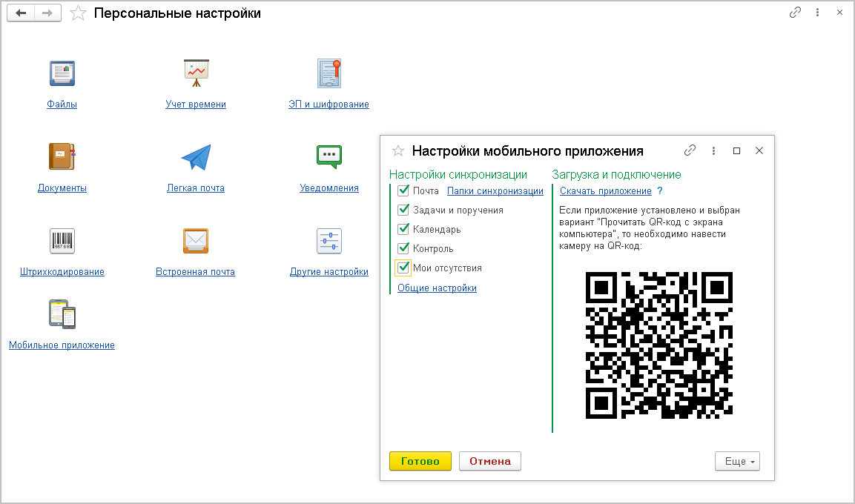The width and height of the screenshot is (855, 504).
Task: Open the Учет времени chart icon
Action: (x=196, y=73)
